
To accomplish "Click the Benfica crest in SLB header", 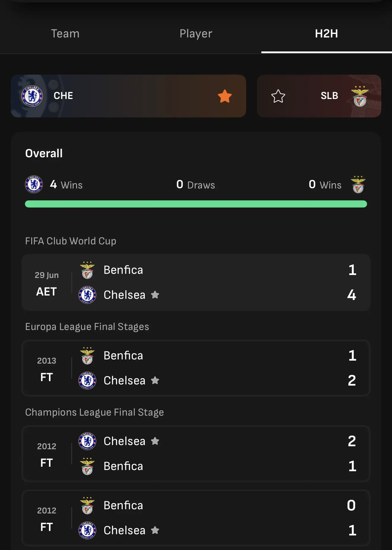I will 360,96.
